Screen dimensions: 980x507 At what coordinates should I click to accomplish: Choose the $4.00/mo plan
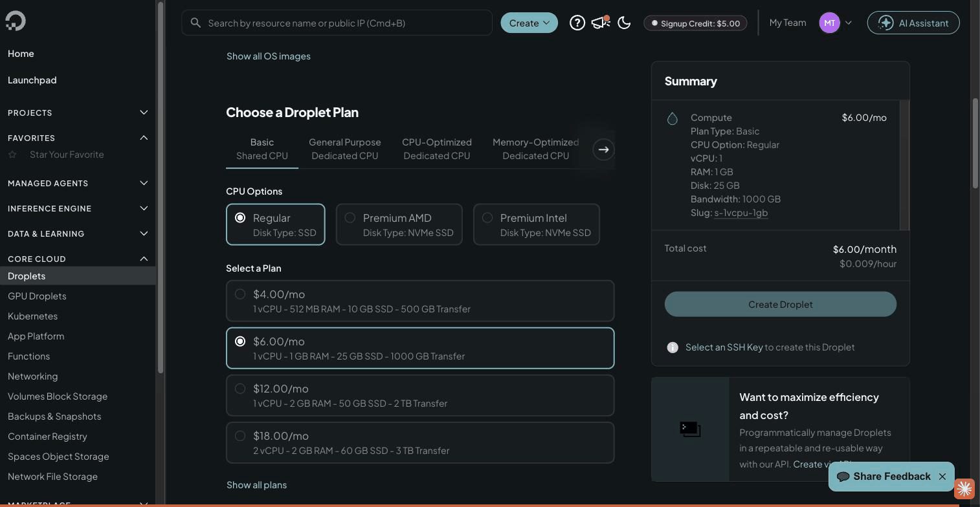point(419,301)
